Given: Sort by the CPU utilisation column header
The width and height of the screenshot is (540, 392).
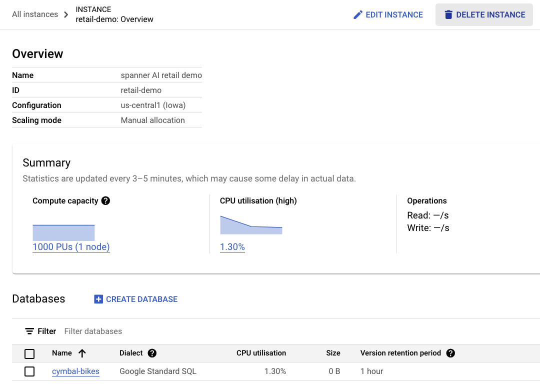Looking at the screenshot, I should [261, 353].
